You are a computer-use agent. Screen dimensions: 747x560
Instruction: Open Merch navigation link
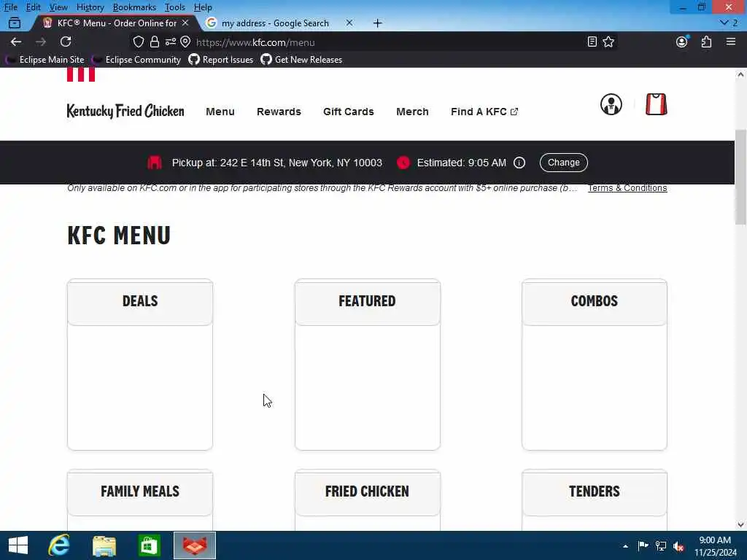click(x=412, y=112)
